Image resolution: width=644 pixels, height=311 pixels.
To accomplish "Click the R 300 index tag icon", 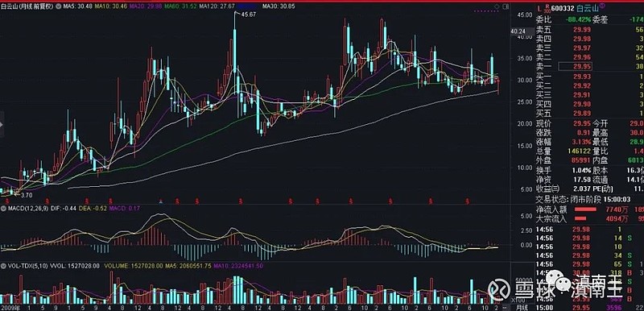I will coord(547,8).
